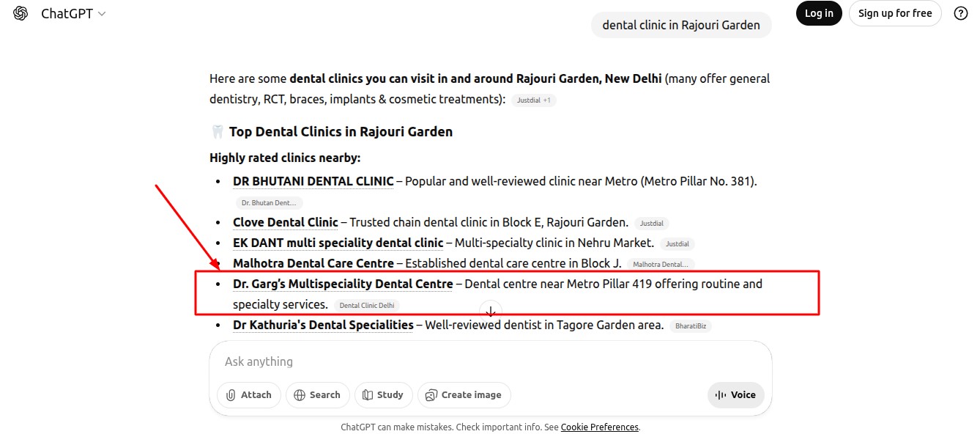
Task: Start Voice mode
Action: (735, 394)
